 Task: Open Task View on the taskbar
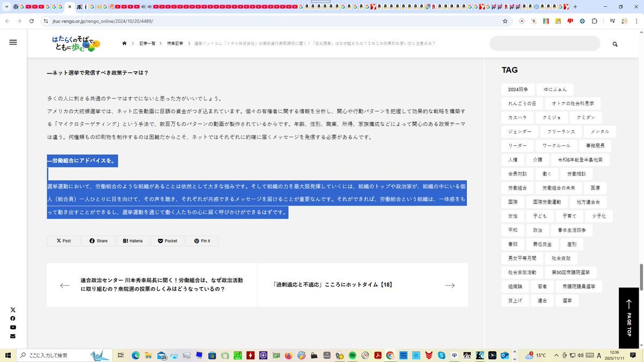121,355
